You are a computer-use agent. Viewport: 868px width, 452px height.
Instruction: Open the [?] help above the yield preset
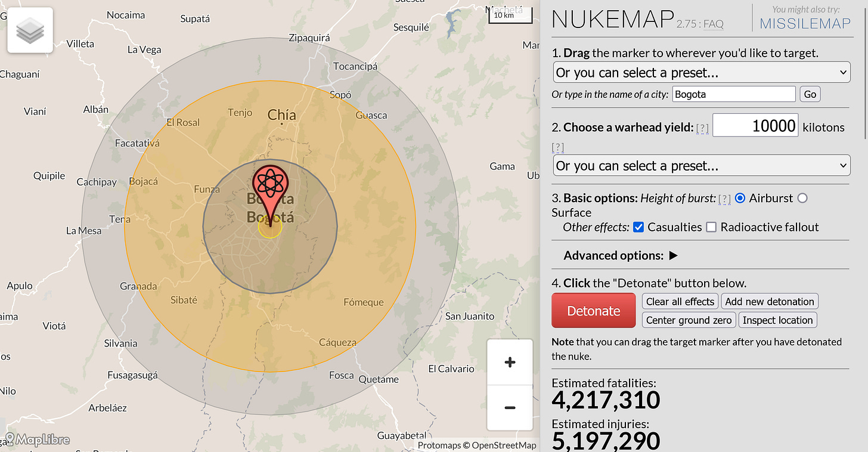pos(558,147)
